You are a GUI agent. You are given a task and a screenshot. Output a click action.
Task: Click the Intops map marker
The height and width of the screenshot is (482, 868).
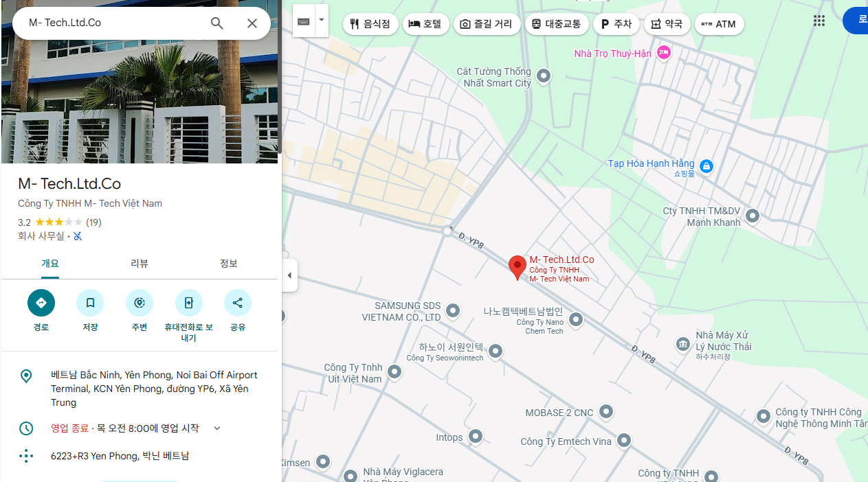click(476, 437)
